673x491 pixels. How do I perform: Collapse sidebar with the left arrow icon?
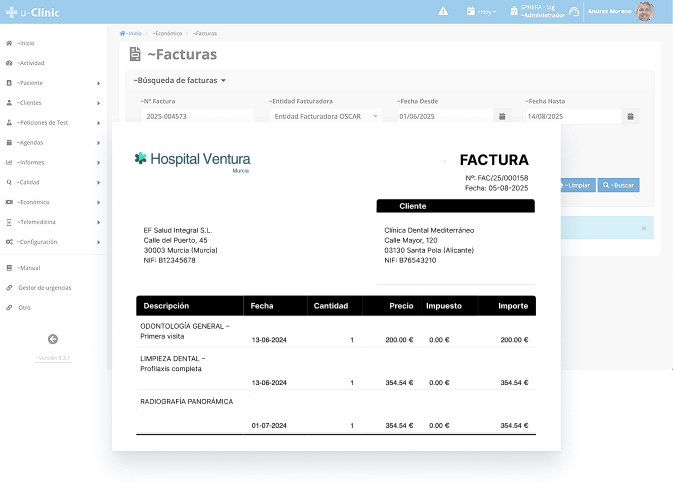(x=53, y=339)
